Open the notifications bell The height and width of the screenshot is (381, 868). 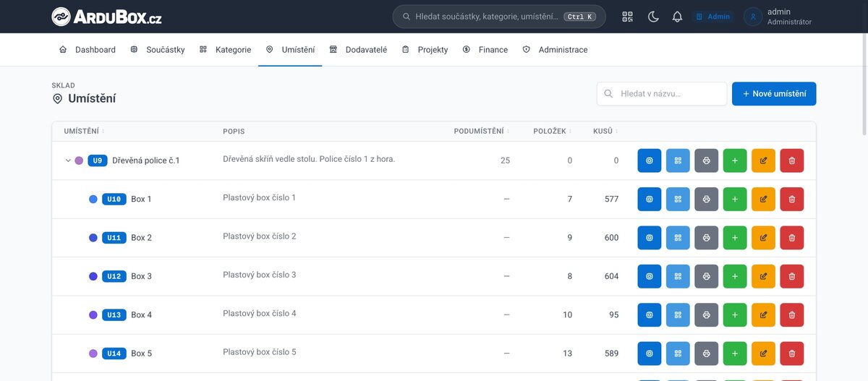tap(677, 17)
